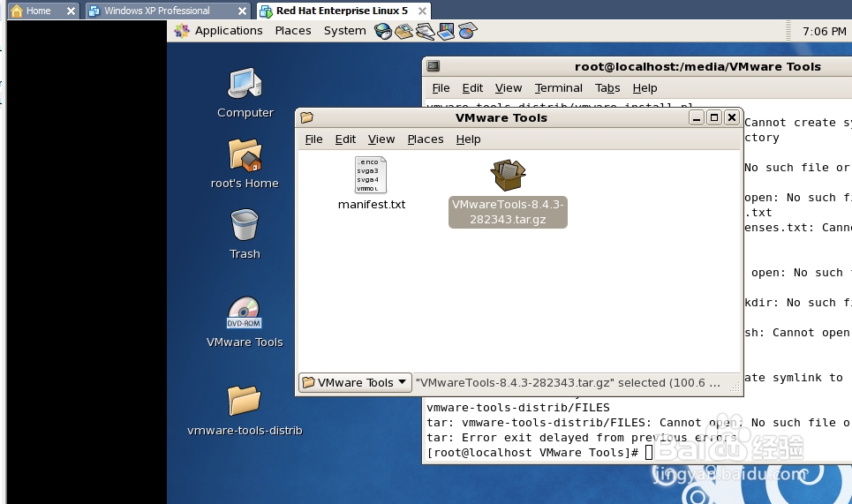Click the terminal window title bar icon
The height and width of the screenshot is (504, 852).
434,66
